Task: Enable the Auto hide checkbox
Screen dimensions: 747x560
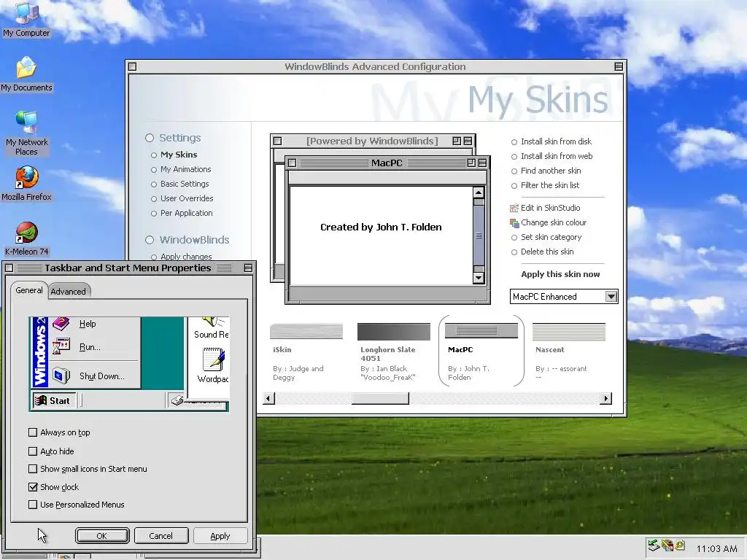Action: (33, 451)
